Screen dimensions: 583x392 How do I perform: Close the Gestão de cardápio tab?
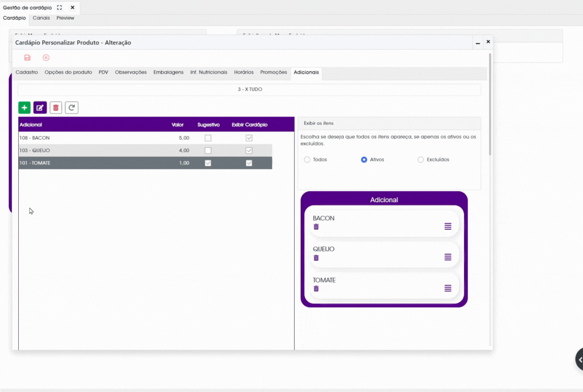72,8
